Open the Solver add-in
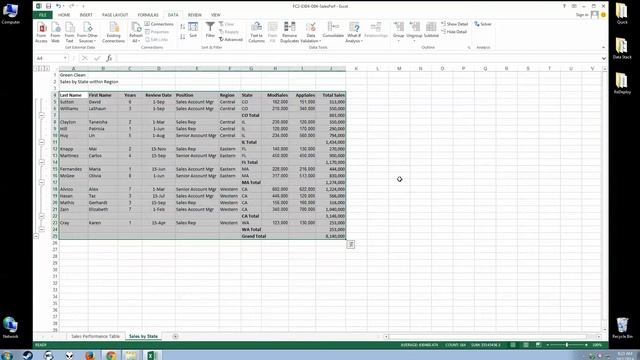The height and width of the screenshot is (360, 640). click(483, 24)
